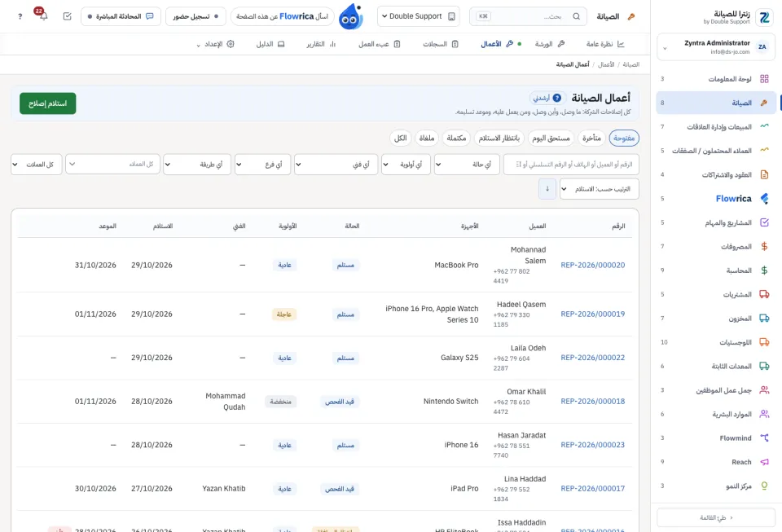Click مركز النمو lightbulb icon
The image size is (782, 532).
[x=764, y=486]
